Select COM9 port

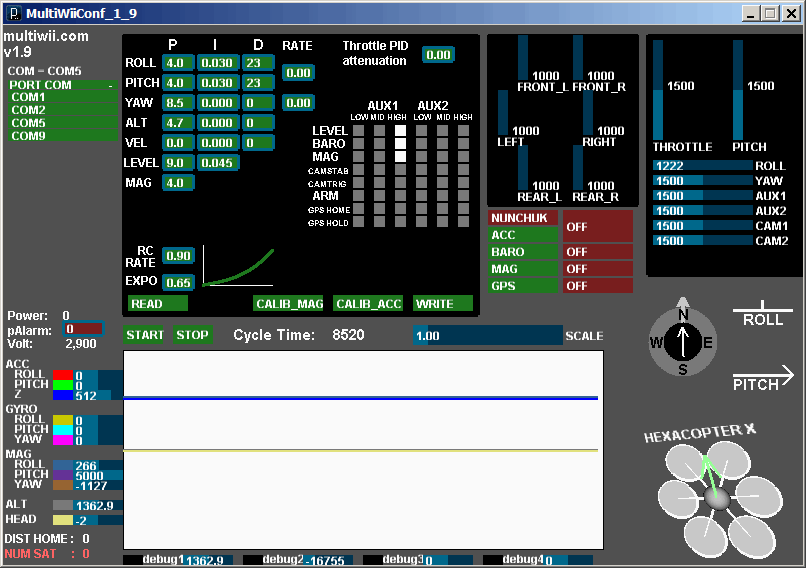[64, 136]
